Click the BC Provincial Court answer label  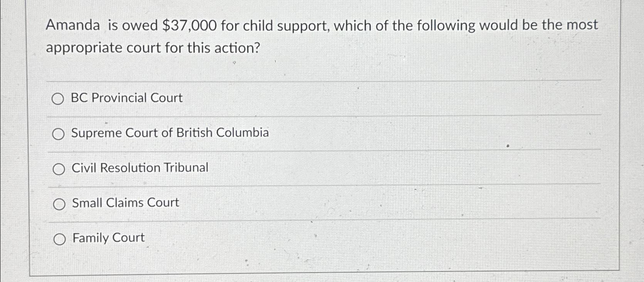[127, 98]
